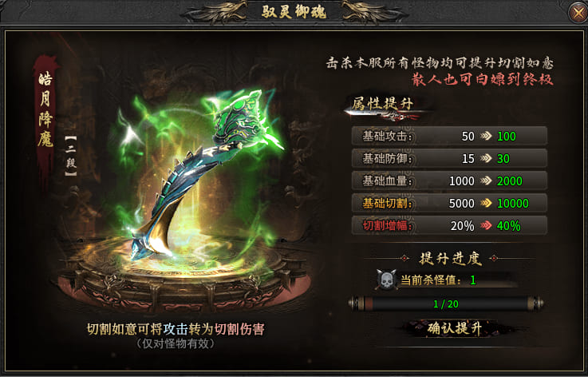Image resolution: width=588 pixels, height=377 pixels.
Task: Click the red text 散人也可白嫖到终极
Action: pos(482,80)
